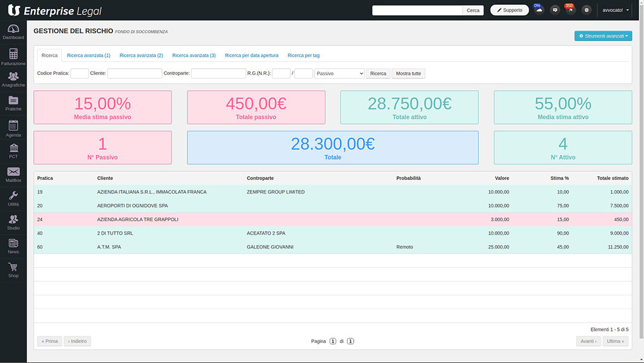Click the N° Passivo card
The image size is (644, 363).
click(103, 148)
